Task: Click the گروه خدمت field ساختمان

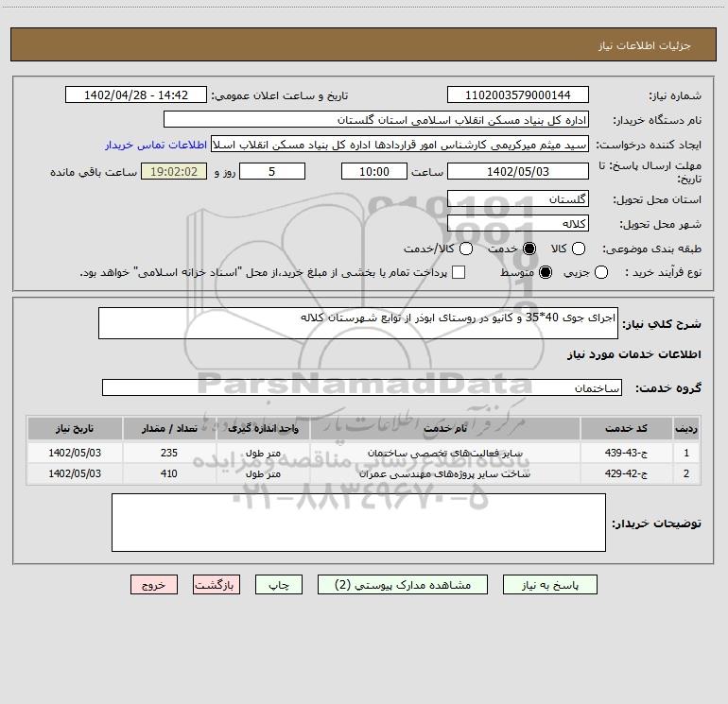Action: tap(362, 387)
